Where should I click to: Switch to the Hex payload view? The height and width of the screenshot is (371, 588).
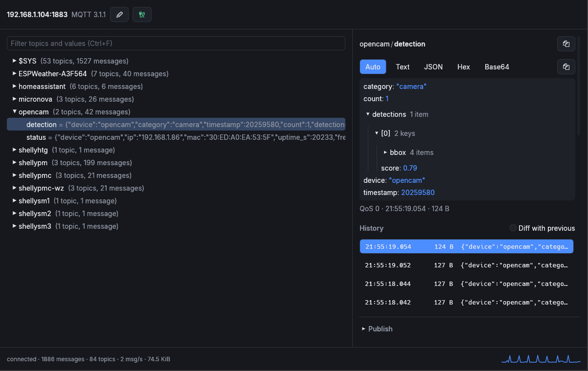pyautogui.click(x=464, y=67)
